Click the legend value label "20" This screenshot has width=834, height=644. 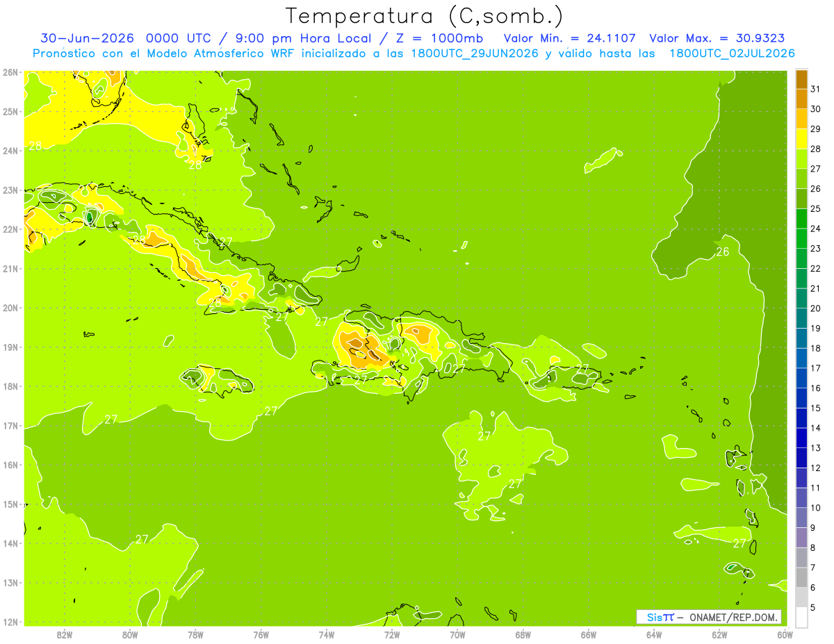coord(815,308)
